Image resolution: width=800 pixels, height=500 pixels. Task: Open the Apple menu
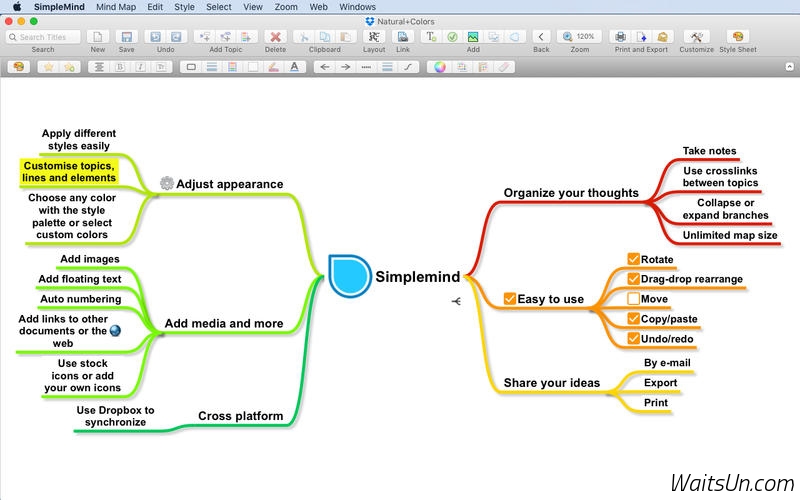coord(17,7)
